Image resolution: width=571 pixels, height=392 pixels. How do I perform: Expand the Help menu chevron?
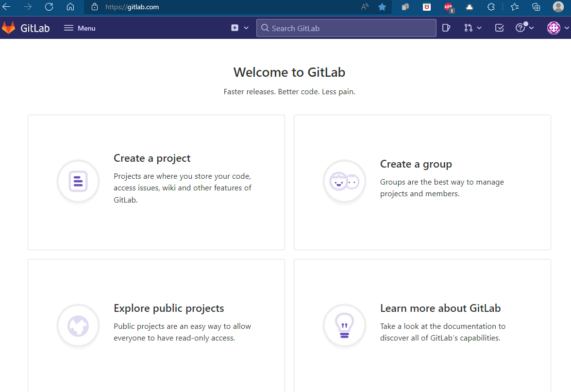point(531,28)
